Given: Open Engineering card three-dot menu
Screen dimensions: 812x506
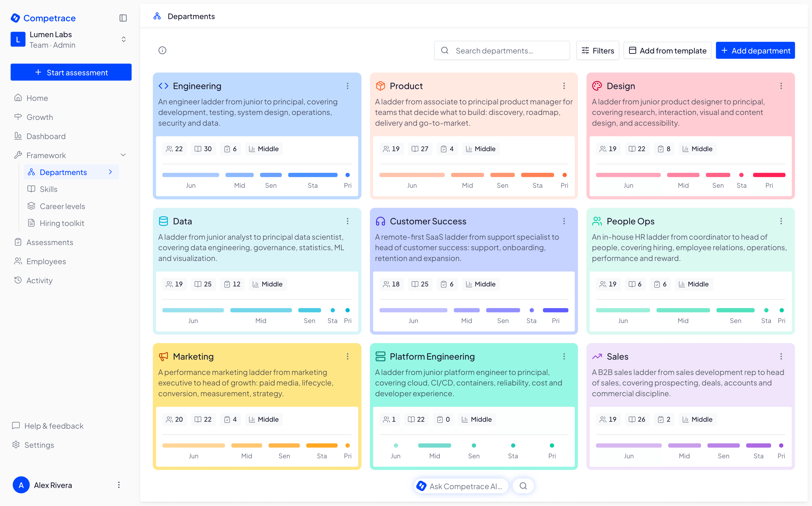Looking at the screenshot, I should point(347,86).
